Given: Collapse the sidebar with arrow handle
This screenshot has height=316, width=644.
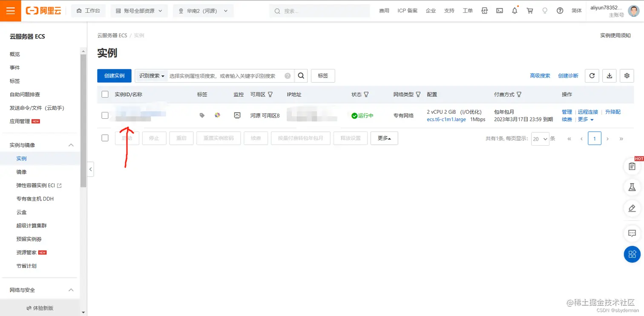Looking at the screenshot, I should coord(90,169).
